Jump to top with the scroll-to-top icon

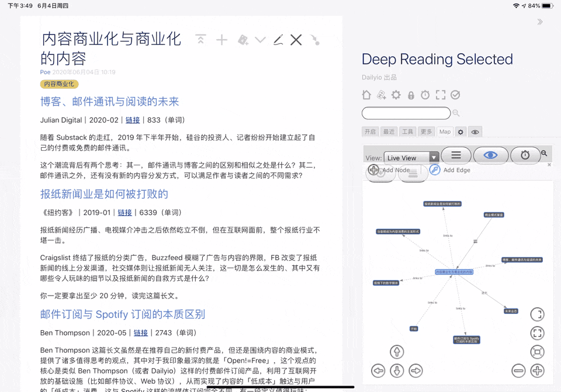coord(200,39)
